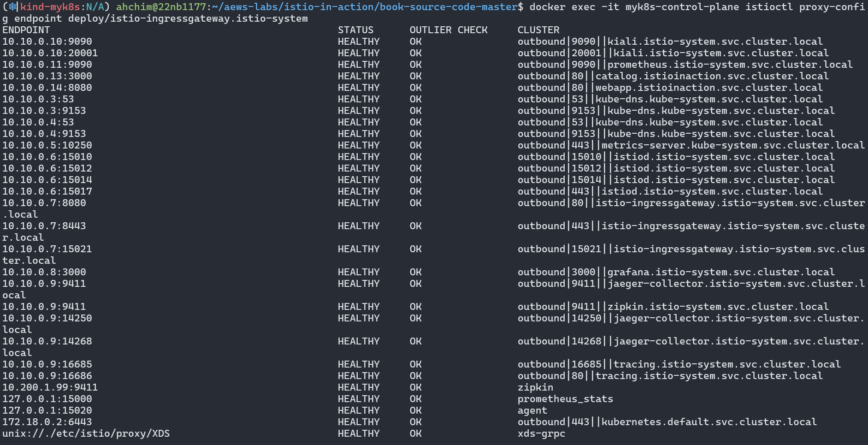The height and width of the screenshot is (445, 868).
Task: Select endpoint 10.10.0.9:14250
Action: (47, 318)
